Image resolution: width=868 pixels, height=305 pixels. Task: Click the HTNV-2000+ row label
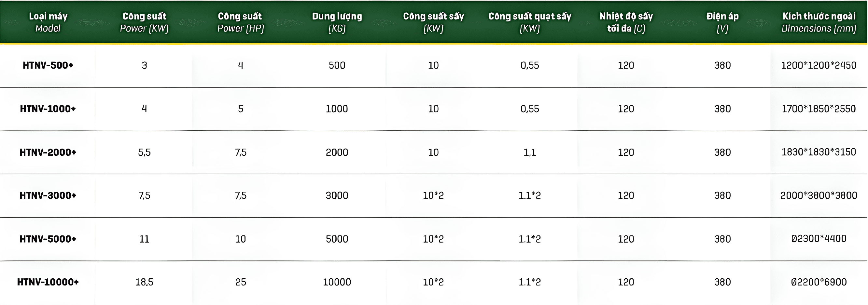point(48,152)
